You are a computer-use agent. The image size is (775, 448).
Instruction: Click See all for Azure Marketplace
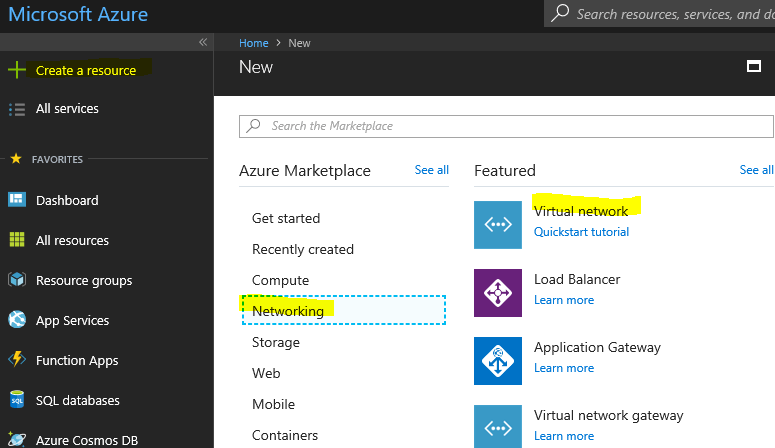point(431,170)
